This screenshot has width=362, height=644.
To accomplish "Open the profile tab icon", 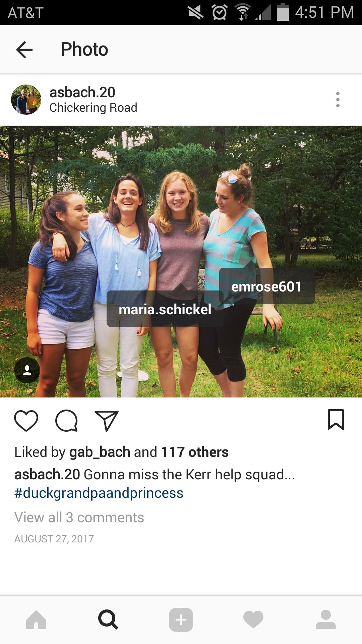I will [326, 620].
